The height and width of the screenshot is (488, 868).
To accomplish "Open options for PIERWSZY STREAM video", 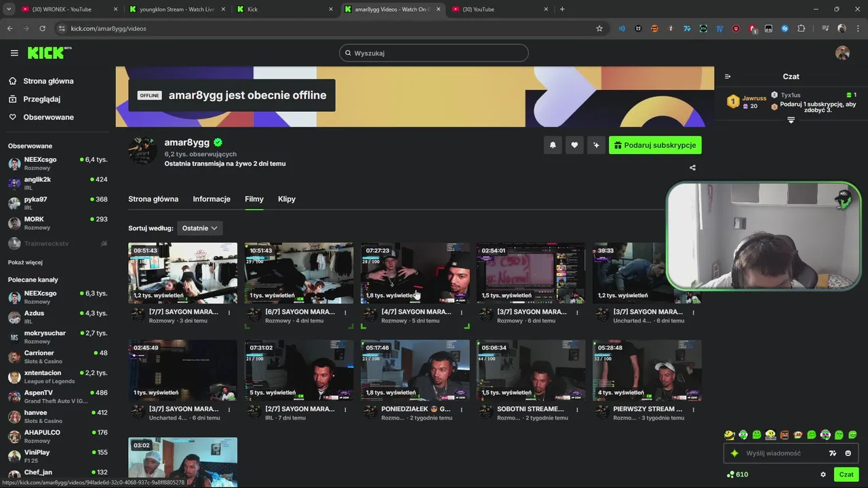I will 694,409.
